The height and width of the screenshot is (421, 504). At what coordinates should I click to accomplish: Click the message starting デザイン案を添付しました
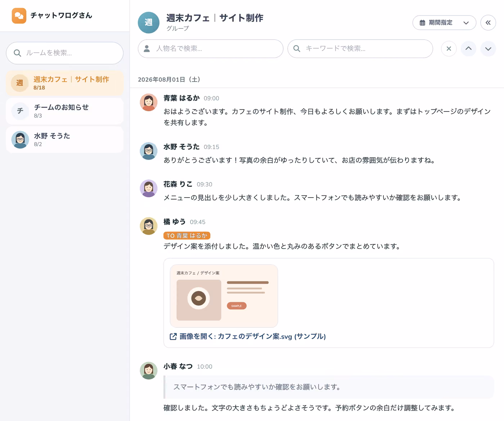[x=282, y=246]
